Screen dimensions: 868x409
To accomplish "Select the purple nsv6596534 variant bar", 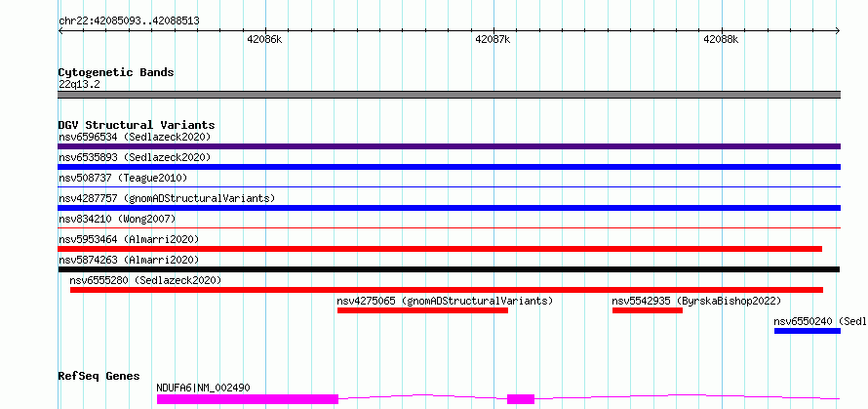I will pos(449,146).
